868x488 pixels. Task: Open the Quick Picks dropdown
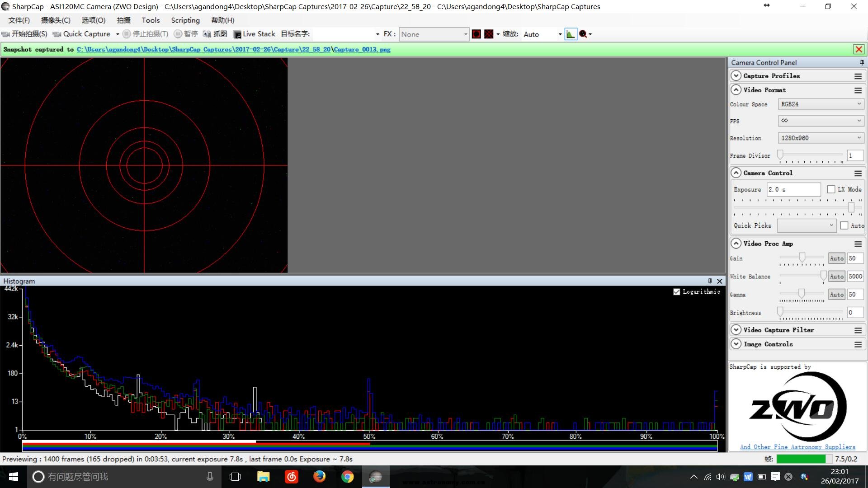[807, 225]
